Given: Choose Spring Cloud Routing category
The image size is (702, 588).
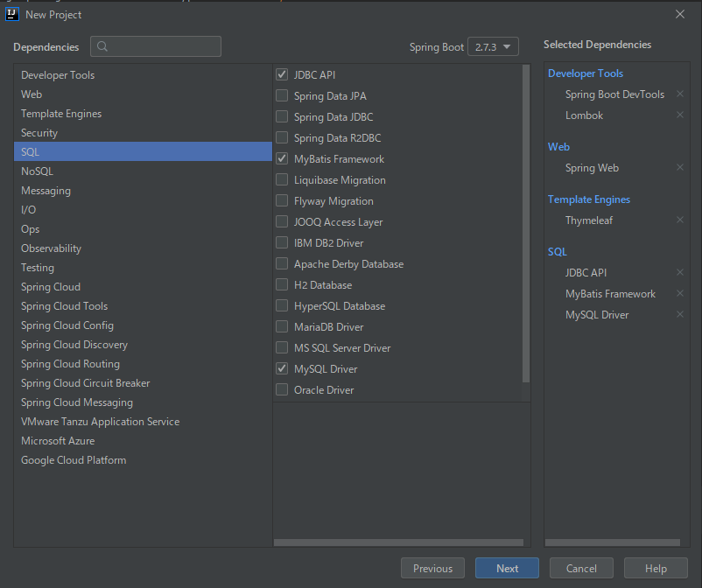Looking at the screenshot, I should 143,363.
